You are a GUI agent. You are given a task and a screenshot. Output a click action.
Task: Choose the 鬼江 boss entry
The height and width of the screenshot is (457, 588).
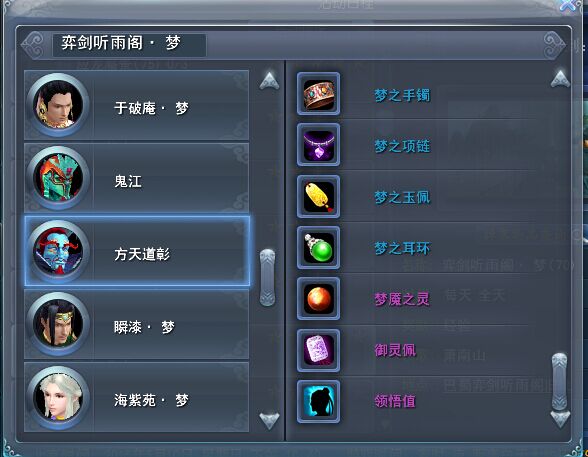coord(136,178)
